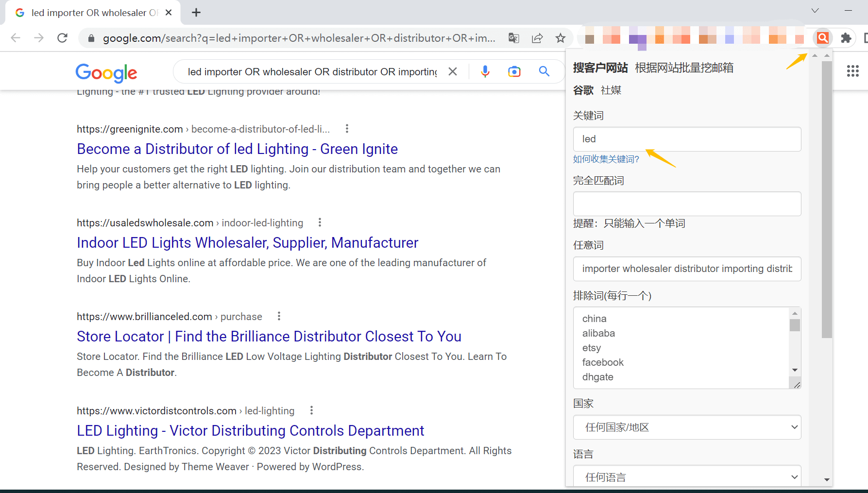Grab the textarea resize handle
This screenshot has width=868, height=493.
[797, 385]
